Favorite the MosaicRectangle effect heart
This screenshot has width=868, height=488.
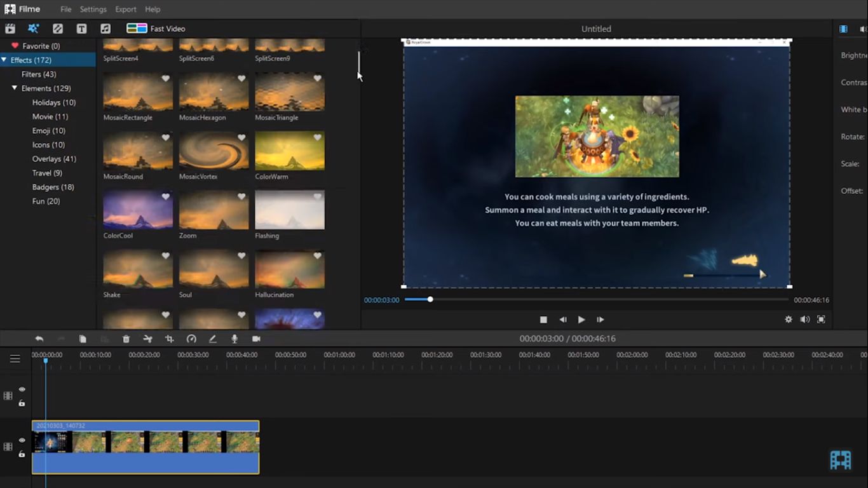click(166, 78)
